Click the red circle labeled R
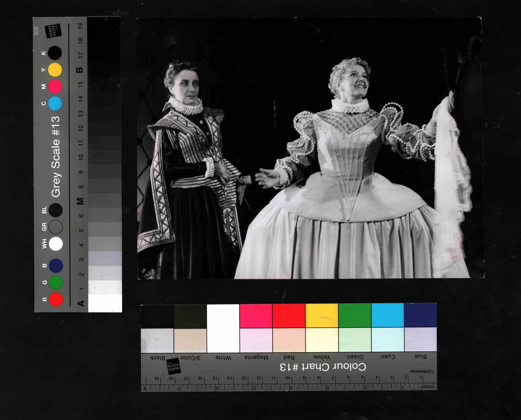The image size is (521, 420). click(x=56, y=299)
